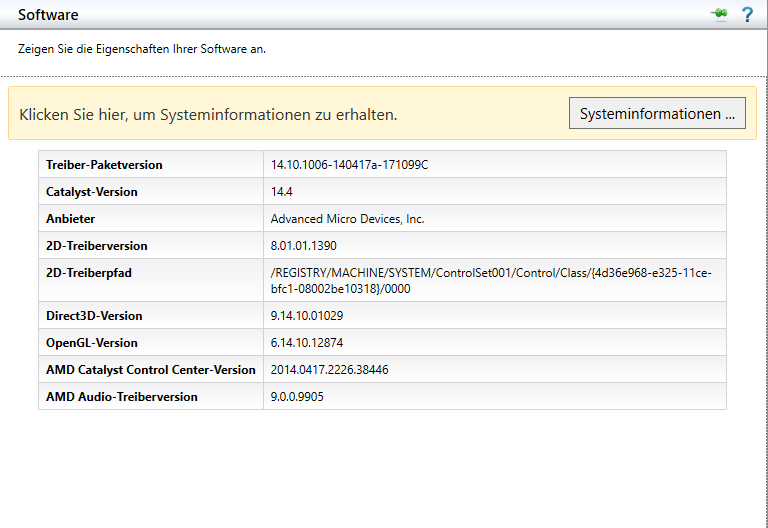Select the value 9.14.10.01029
The width and height of the screenshot is (768, 528).
(x=307, y=315)
